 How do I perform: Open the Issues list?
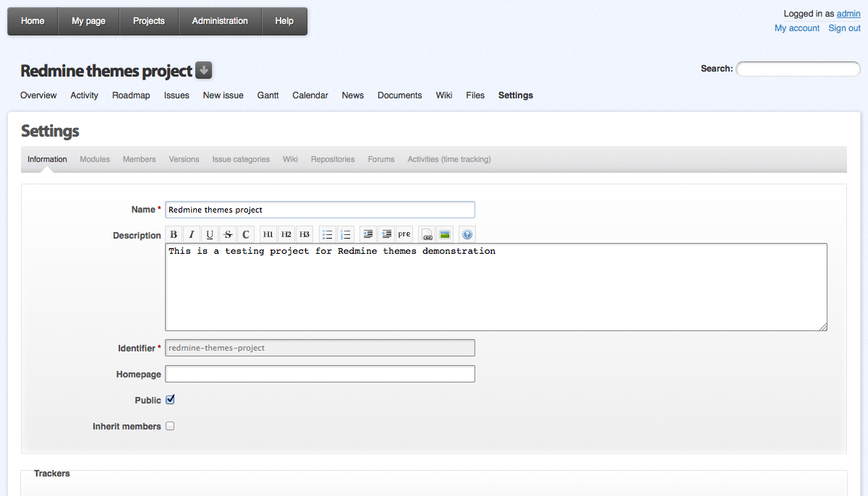coord(176,95)
